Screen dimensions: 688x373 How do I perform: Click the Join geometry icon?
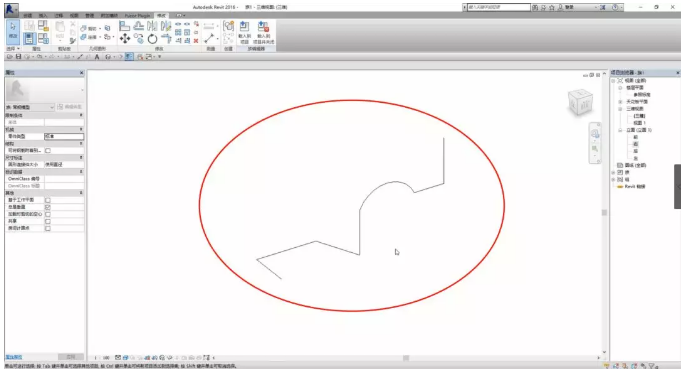[83, 37]
